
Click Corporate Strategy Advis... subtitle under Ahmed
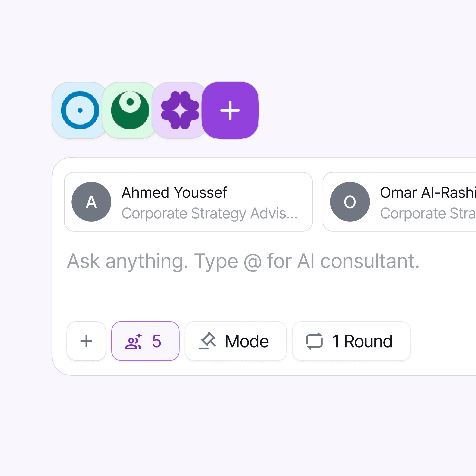pyautogui.click(x=210, y=213)
